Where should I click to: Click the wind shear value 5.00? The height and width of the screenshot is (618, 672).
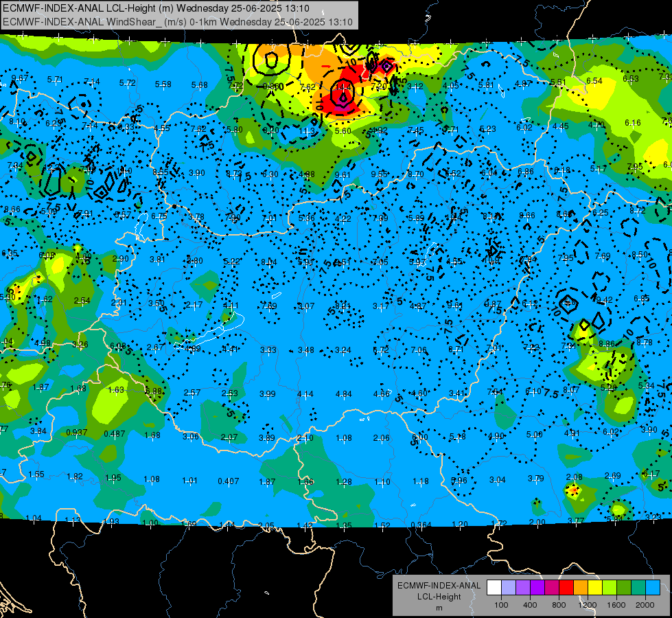535,435
